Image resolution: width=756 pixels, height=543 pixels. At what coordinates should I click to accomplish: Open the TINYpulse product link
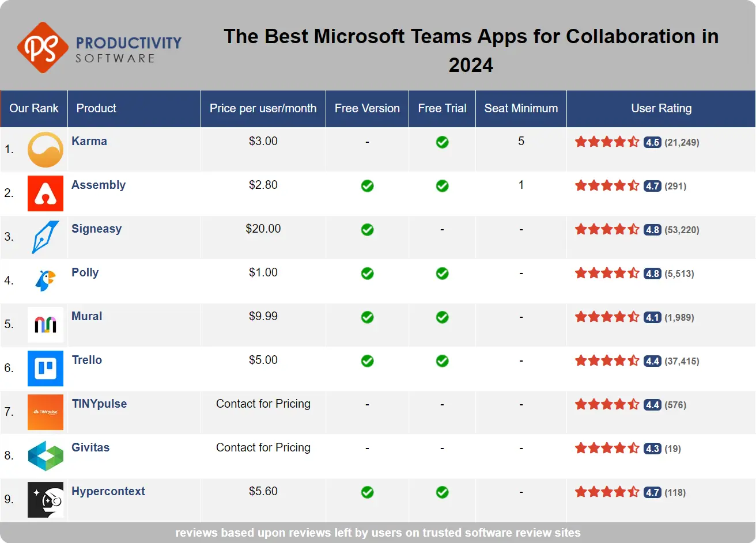[99, 404]
